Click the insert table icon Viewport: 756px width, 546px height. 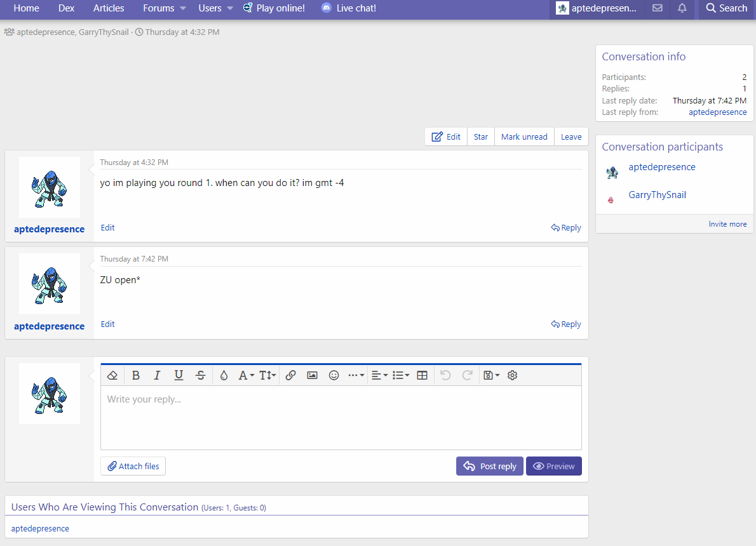click(x=422, y=375)
